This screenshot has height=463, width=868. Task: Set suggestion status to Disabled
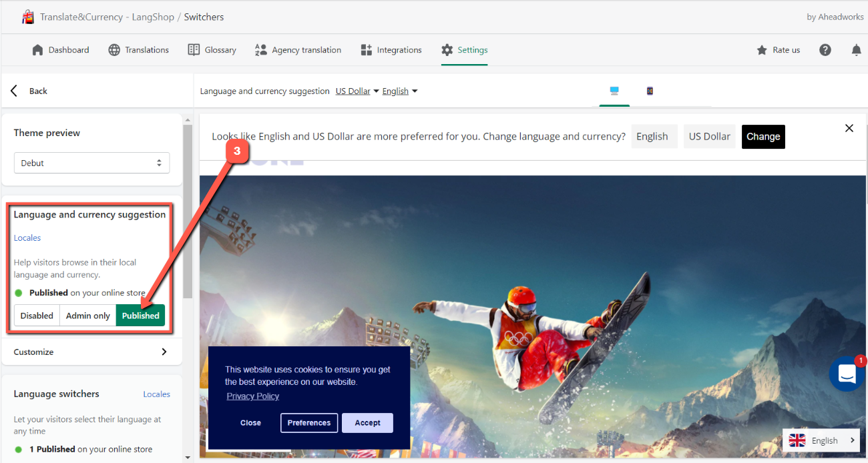37,316
